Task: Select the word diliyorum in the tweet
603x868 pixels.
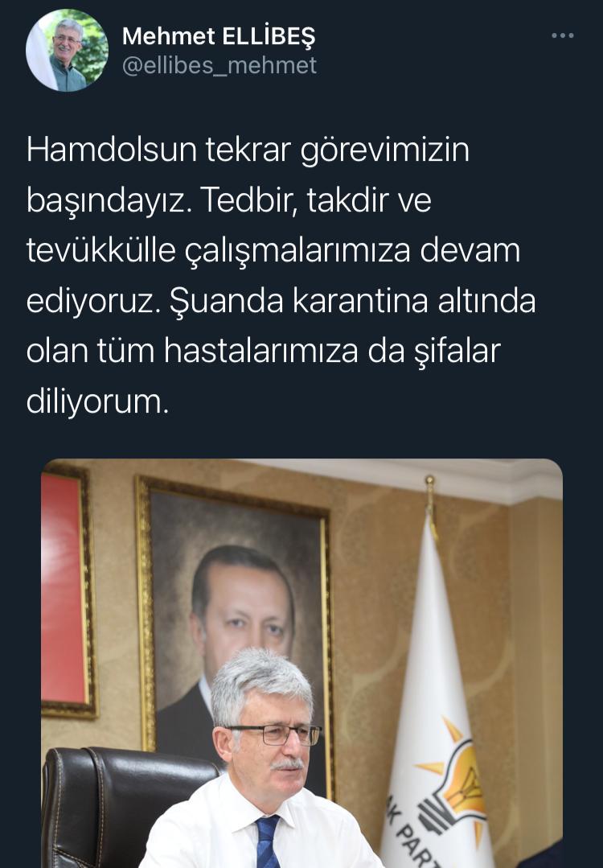Action: [95, 401]
